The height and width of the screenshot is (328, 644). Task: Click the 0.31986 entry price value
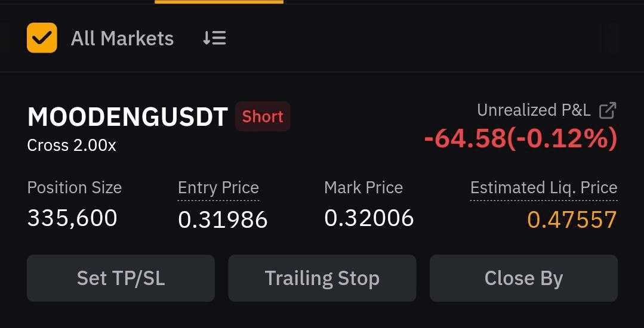click(223, 219)
